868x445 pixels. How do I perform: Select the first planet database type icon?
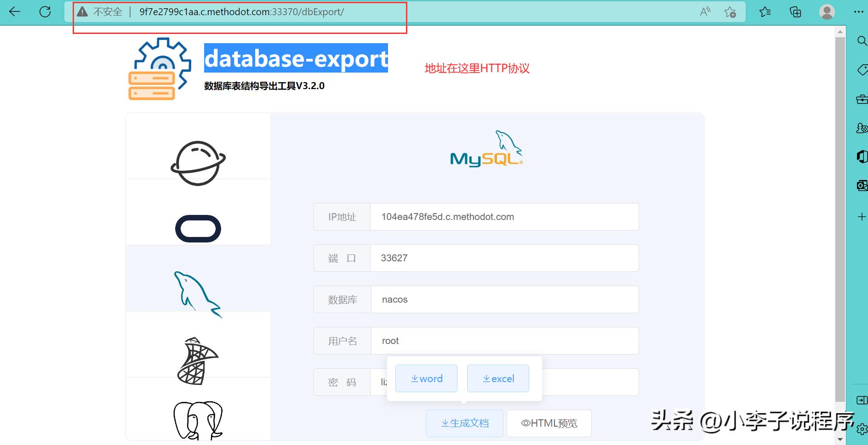coord(198,163)
